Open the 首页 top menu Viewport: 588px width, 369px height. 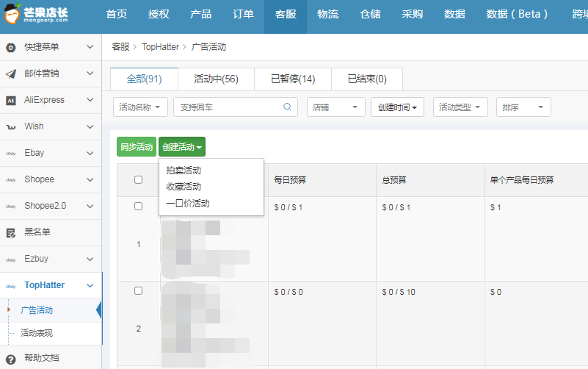point(117,14)
